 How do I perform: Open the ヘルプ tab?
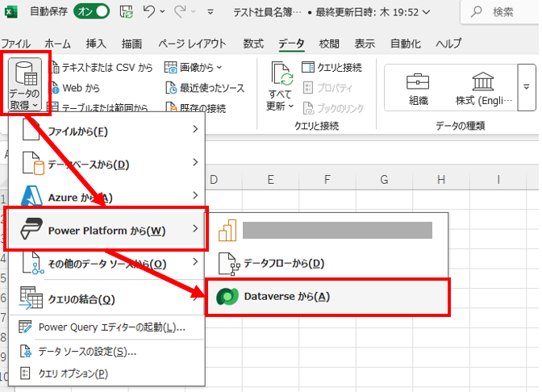(x=448, y=44)
